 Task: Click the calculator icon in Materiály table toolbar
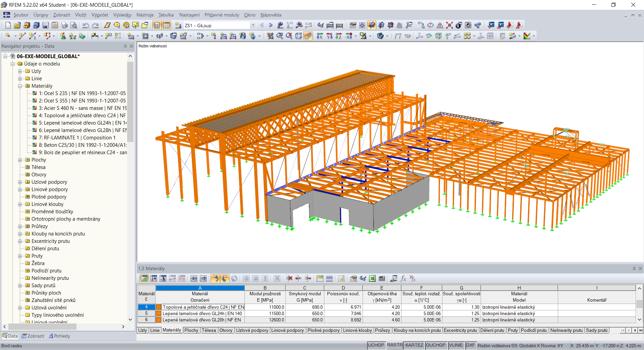(x=381, y=279)
